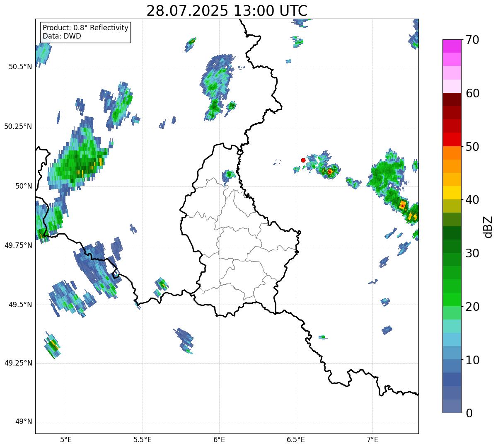
Task: Click the red station marker dot
Action: point(303,160)
